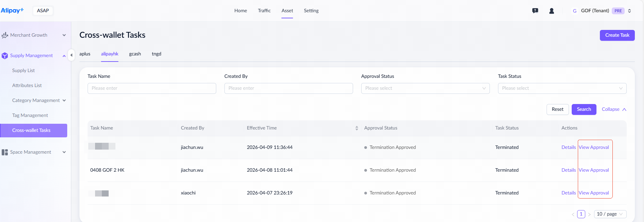Open the Approval Status dropdown filter
Screen dimensions: 644x222
(425, 88)
